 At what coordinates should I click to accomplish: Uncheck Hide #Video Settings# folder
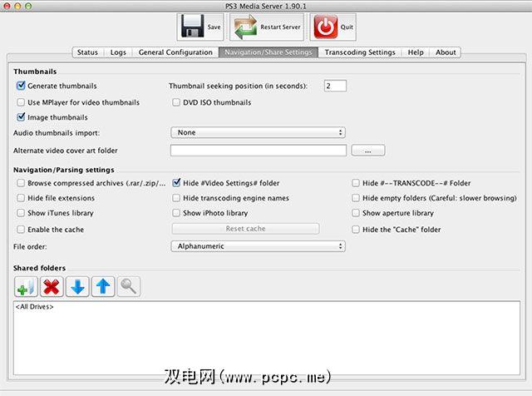[176, 183]
